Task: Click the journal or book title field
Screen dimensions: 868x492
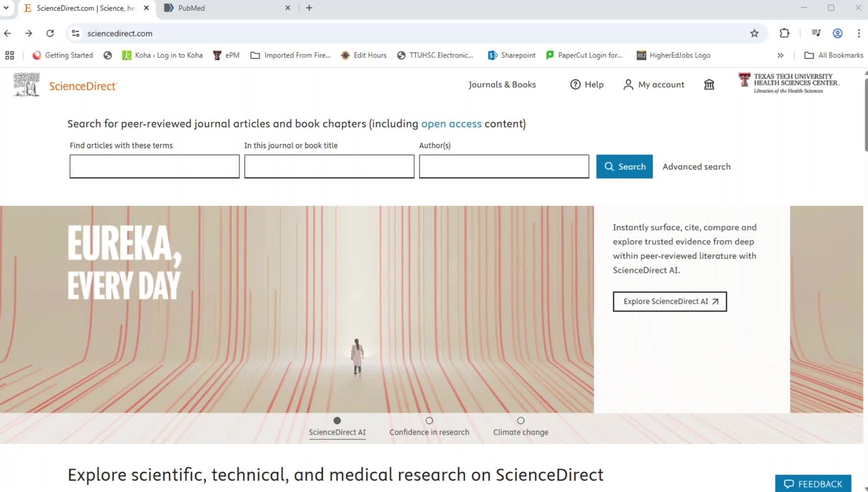Action: click(330, 166)
